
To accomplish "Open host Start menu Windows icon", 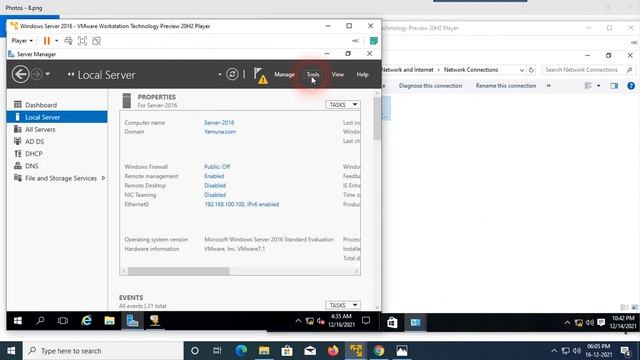I will point(11,351).
